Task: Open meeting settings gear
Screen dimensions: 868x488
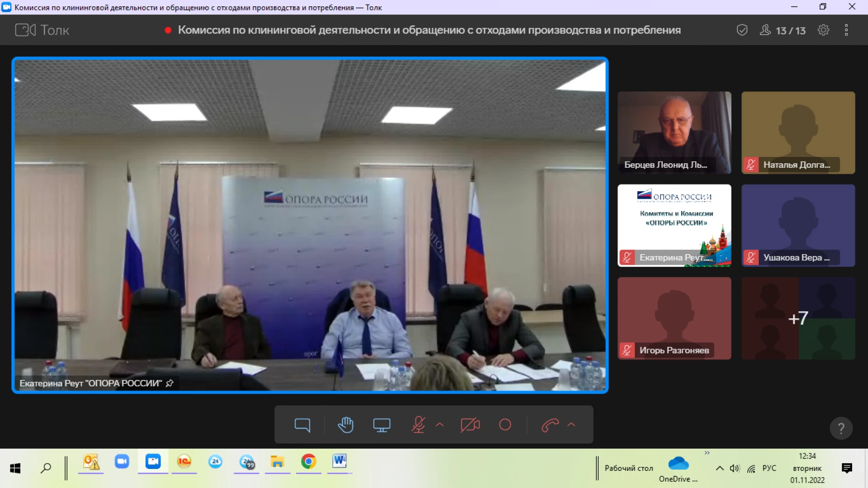Action: (x=823, y=30)
